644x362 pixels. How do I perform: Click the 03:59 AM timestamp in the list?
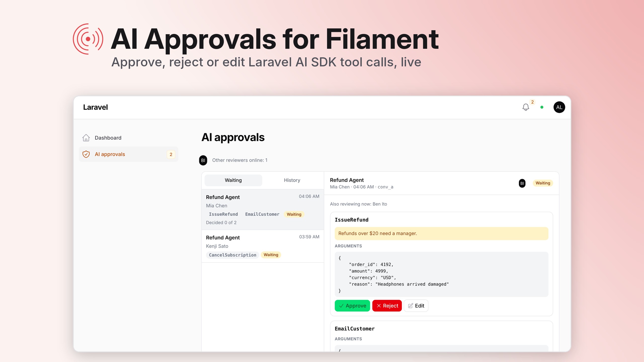(x=309, y=237)
